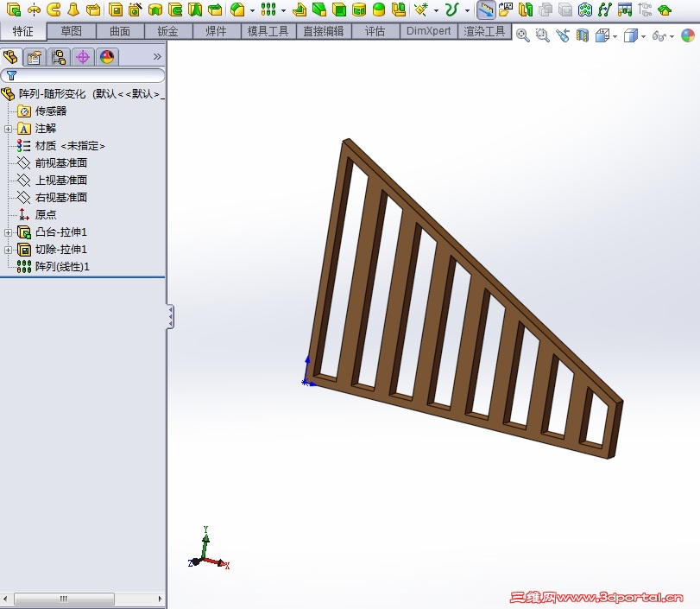The width and height of the screenshot is (700, 609).
Task: Select the 传感器 tree item
Action: 51,111
